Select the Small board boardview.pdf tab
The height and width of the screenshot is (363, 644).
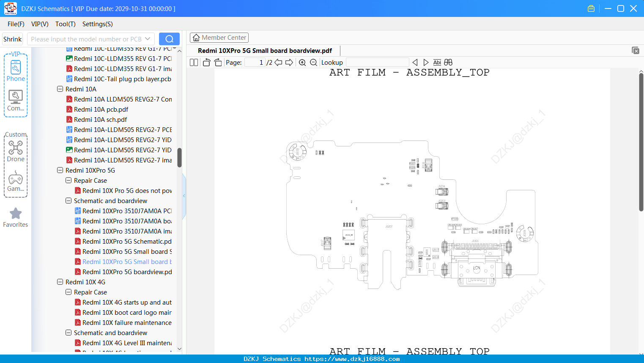[x=265, y=50]
